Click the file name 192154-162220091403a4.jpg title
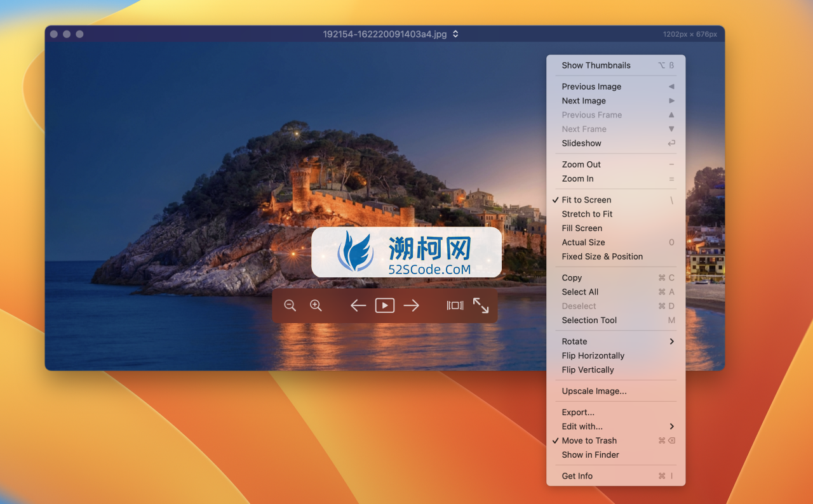Screen dimensions: 813x504 [x=385, y=34]
